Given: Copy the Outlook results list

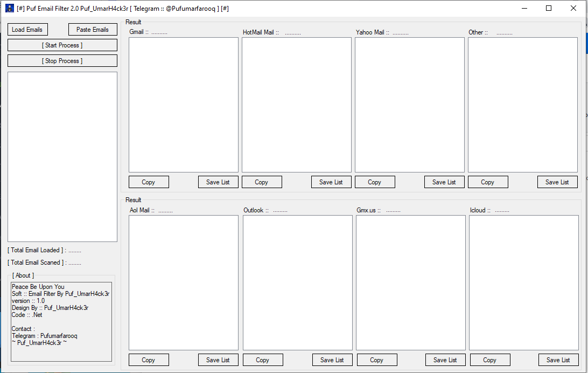Looking at the screenshot, I should click(263, 360).
